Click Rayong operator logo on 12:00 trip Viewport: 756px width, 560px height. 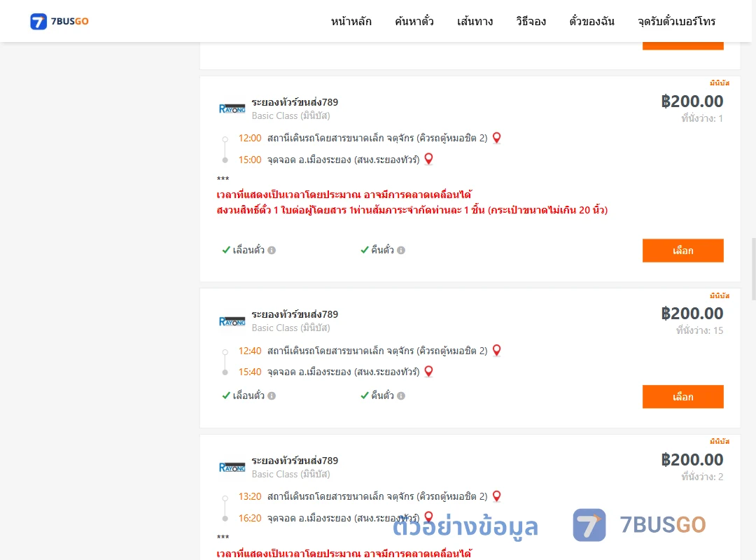pos(232,109)
